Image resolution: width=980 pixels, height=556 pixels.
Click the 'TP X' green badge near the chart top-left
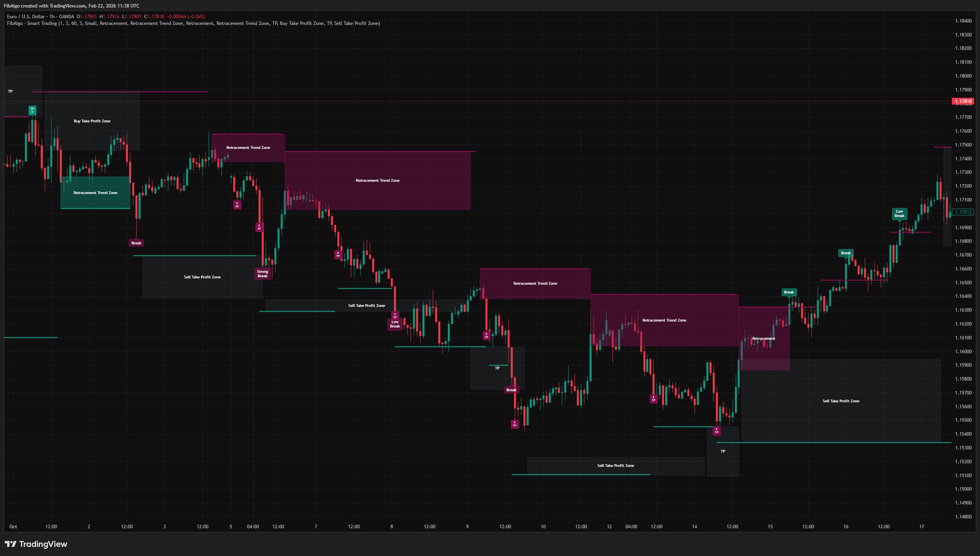pos(32,111)
